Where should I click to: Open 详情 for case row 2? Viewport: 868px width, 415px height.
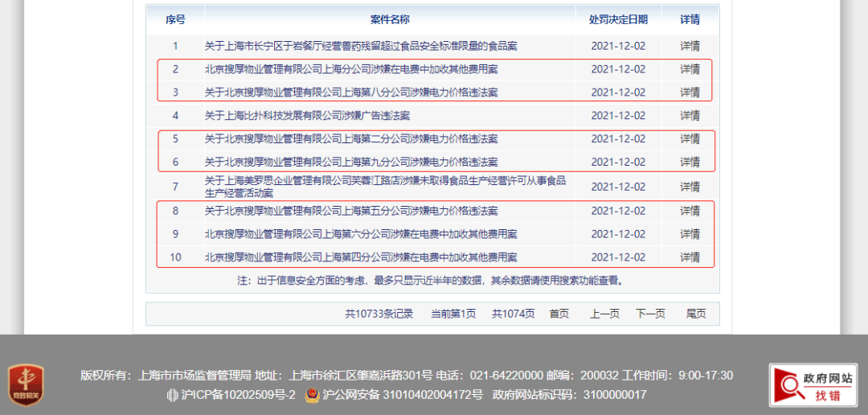click(690, 69)
